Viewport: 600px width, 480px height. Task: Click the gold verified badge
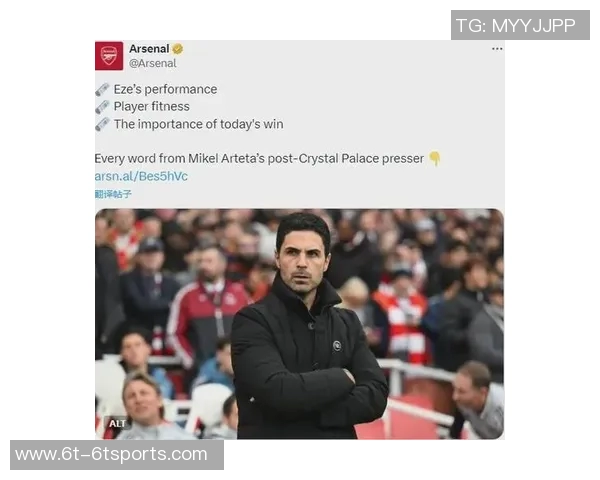click(x=178, y=49)
